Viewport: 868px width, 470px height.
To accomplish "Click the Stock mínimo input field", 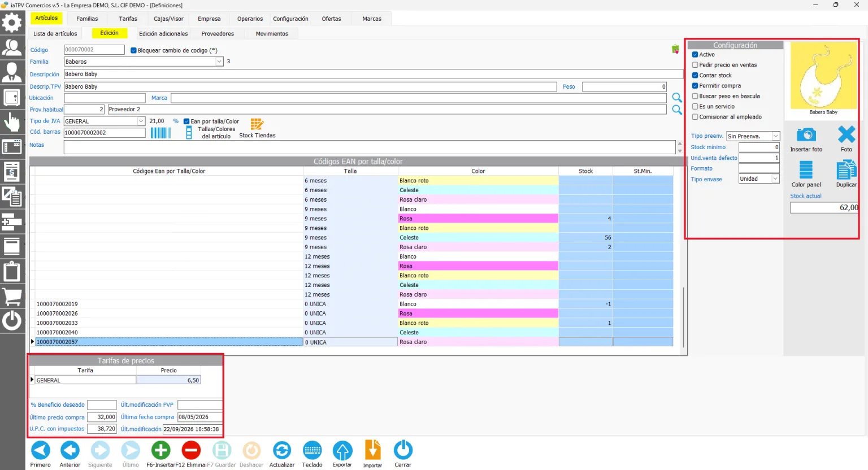I will click(759, 147).
